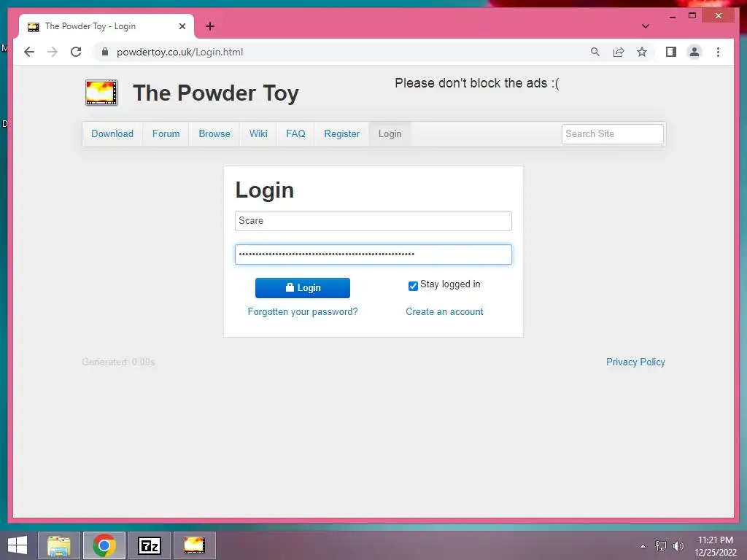Click the browser forward arrow
The height and width of the screenshot is (560, 747).
[53, 52]
